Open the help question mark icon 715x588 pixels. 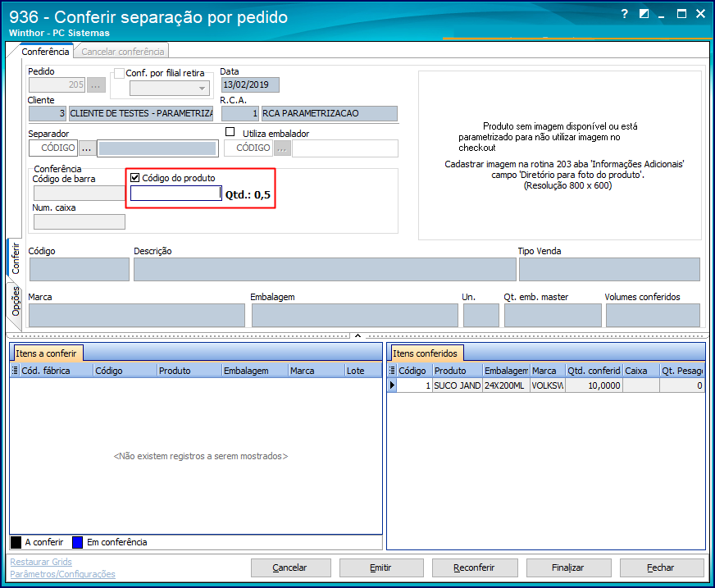[x=624, y=14]
